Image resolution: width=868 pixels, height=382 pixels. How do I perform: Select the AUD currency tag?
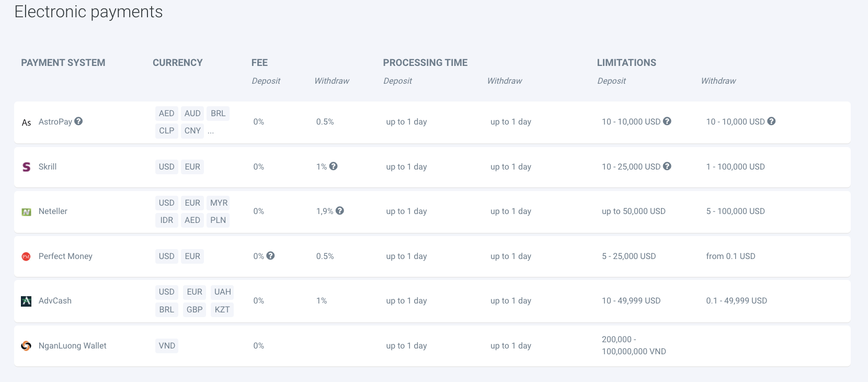[x=192, y=114]
